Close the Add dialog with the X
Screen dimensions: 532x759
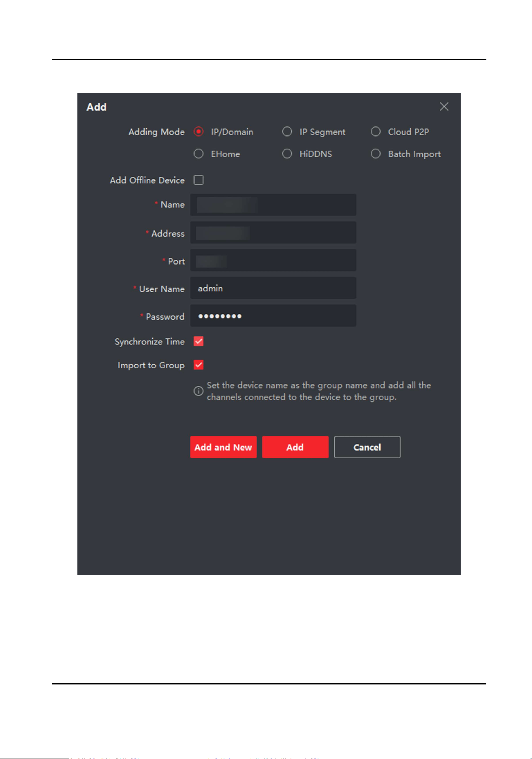(x=444, y=107)
